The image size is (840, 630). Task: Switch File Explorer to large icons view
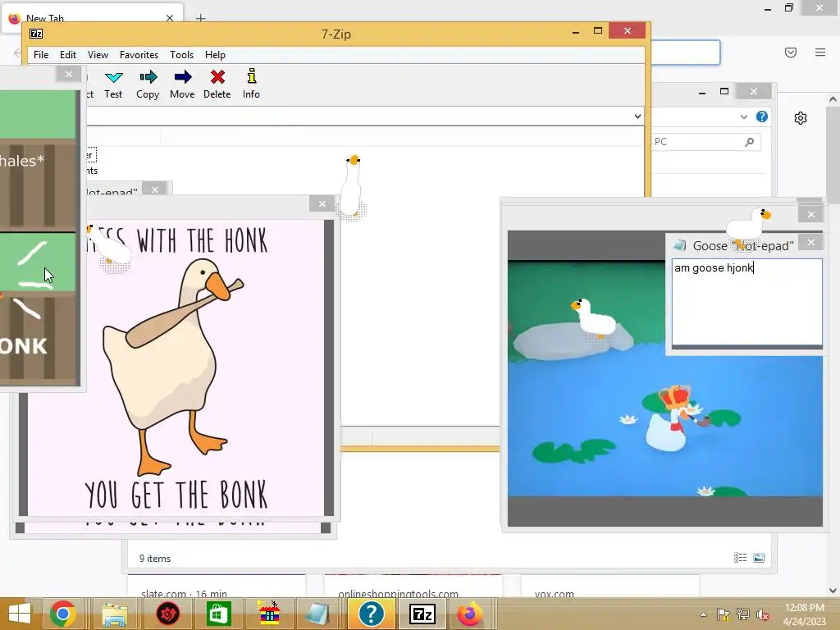pos(759,558)
